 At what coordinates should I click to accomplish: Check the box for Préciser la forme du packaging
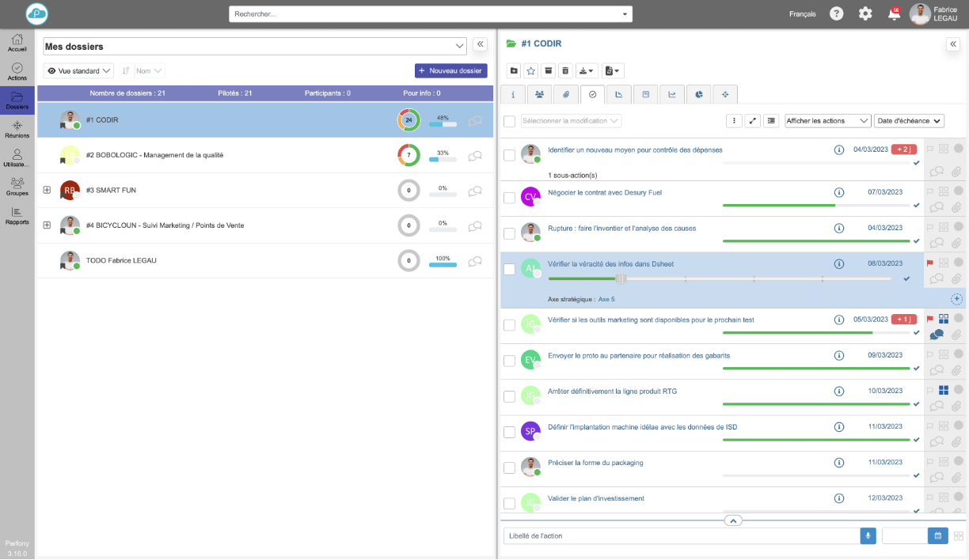(509, 467)
